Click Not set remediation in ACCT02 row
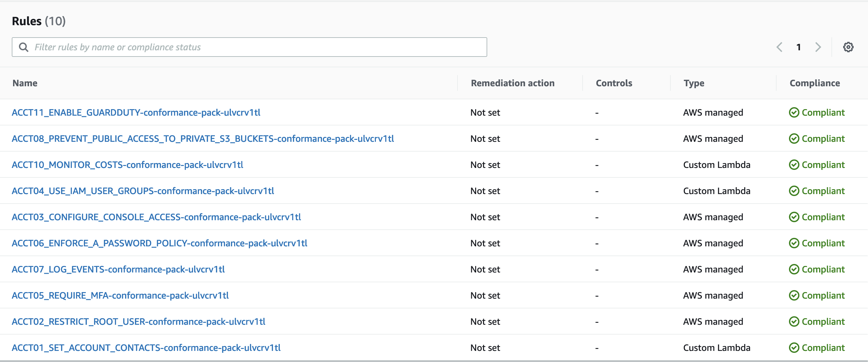The image size is (868, 362). click(x=485, y=321)
